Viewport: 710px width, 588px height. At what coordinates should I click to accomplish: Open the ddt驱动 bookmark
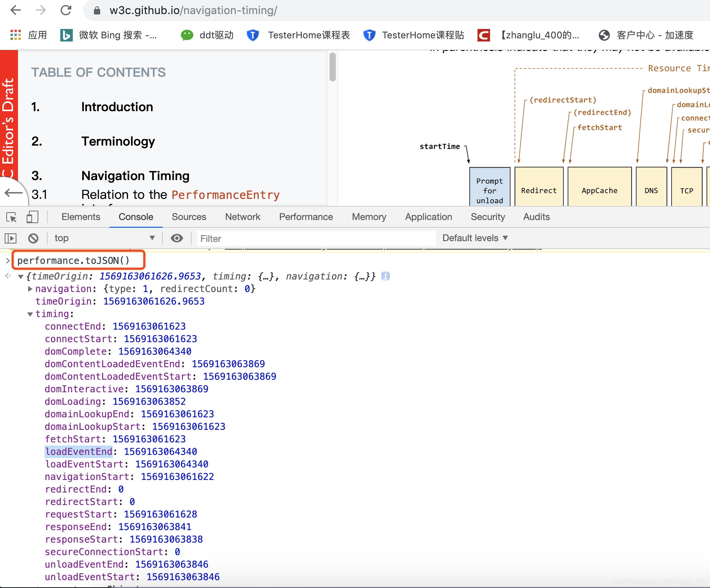(207, 35)
